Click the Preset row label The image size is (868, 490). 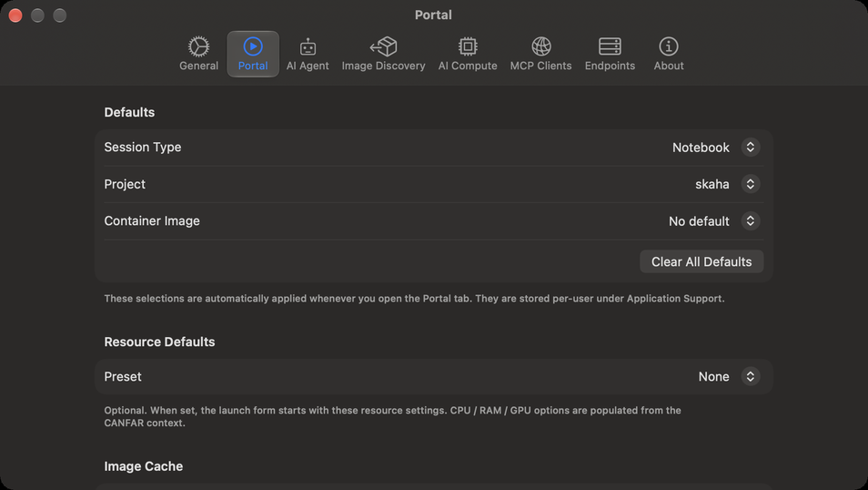(x=123, y=376)
